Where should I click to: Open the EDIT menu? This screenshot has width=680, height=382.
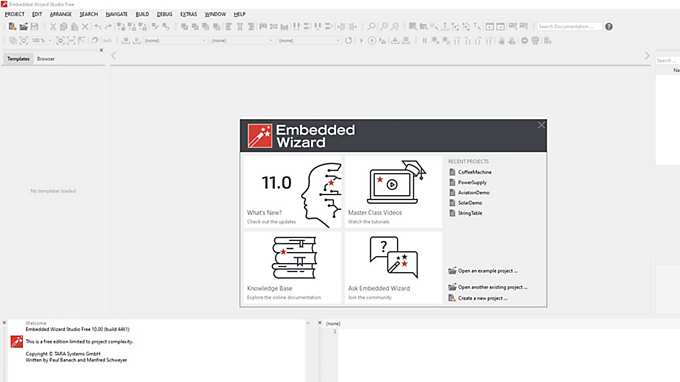(x=37, y=14)
